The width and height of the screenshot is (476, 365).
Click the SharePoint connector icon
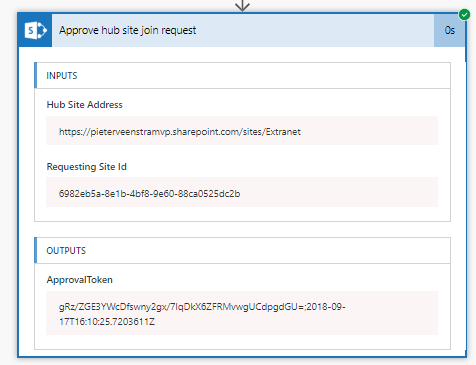[x=35, y=30]
